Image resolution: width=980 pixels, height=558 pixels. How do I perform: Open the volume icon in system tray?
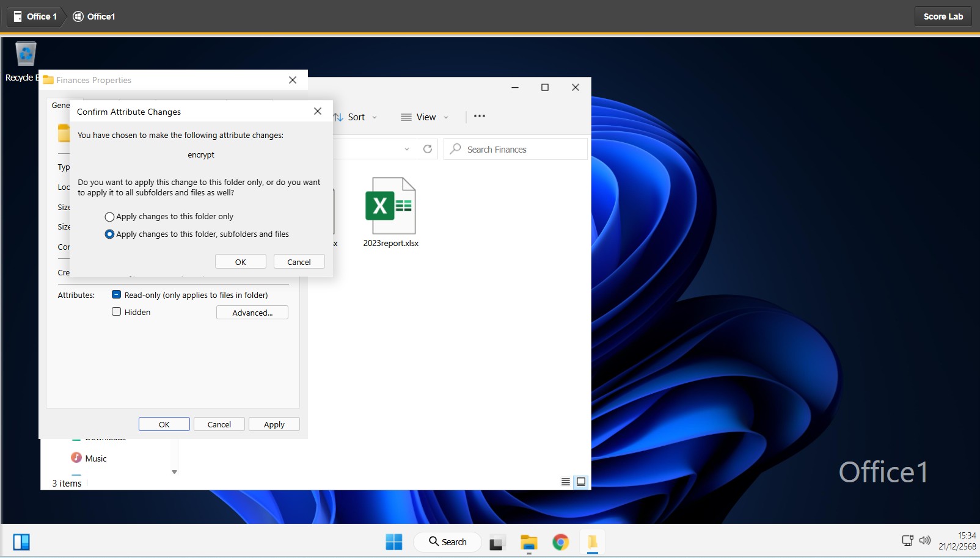(925, 540)
